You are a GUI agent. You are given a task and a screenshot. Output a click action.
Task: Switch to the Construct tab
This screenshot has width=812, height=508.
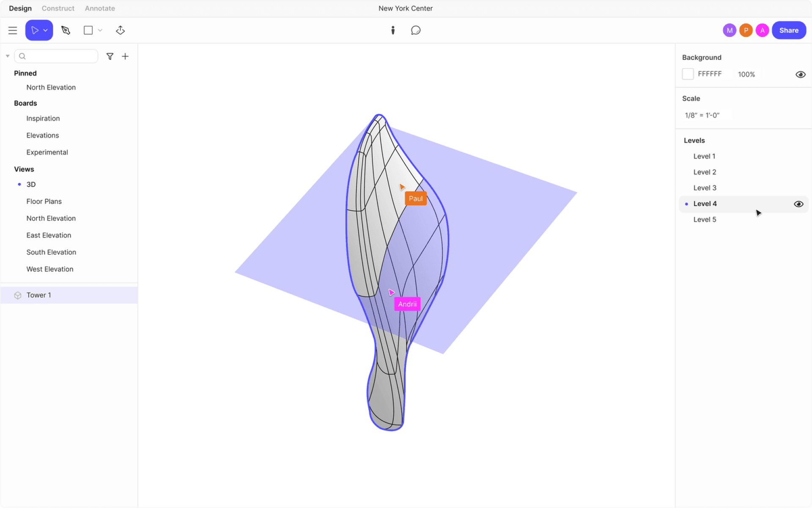[x=58, y=8]
